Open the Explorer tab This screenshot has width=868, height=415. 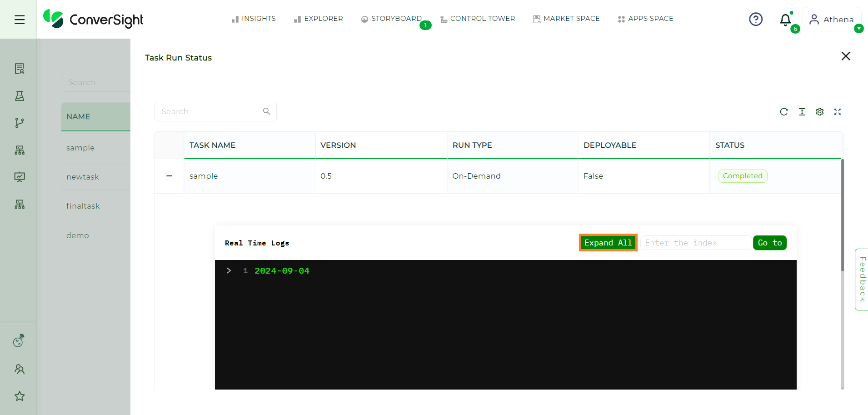pyautogui.click(x=318, y=19)
